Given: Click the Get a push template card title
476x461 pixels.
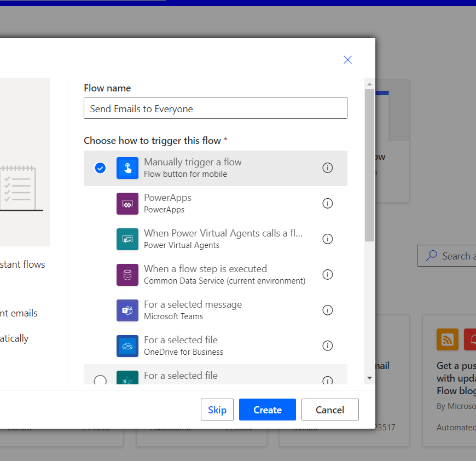Looking at the screenshot, I should click(456, 378).
